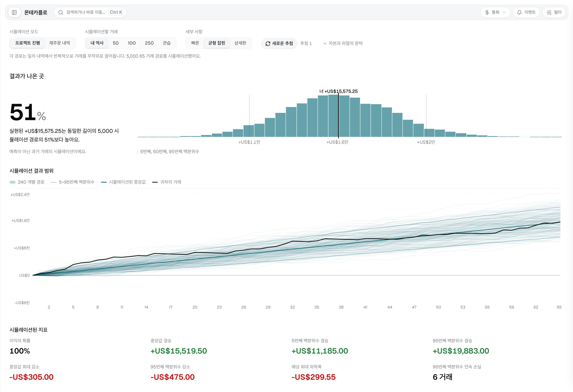Select 내 역사 trade count
This screenshot has height=392, width=573.
point(97,43)
